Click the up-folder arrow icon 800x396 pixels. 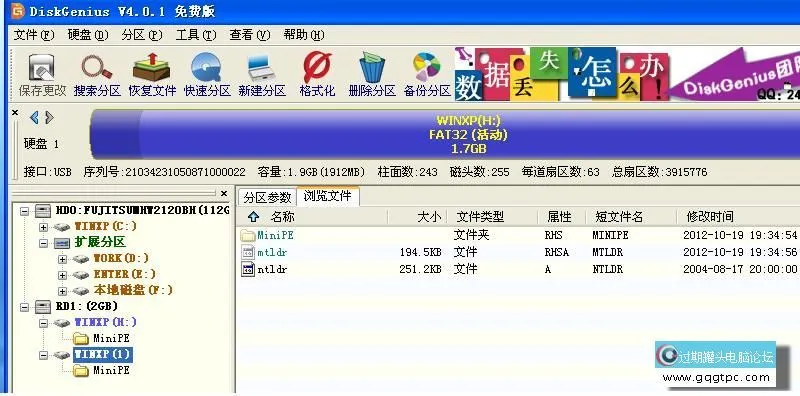coord(254,217)
